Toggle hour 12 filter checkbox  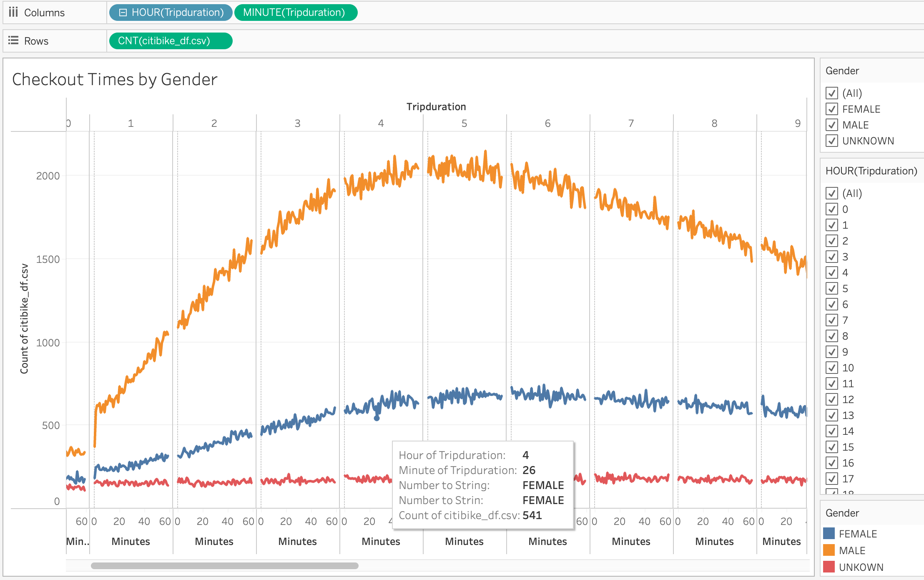tap(832, 399)
